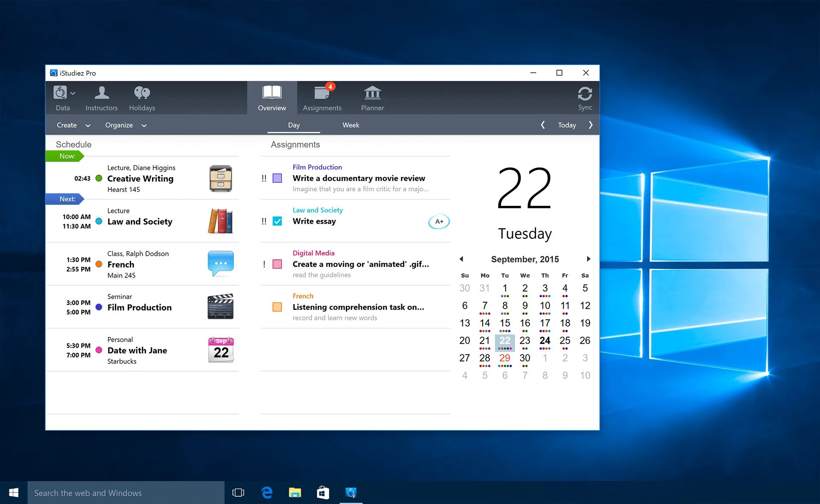This screenshot has width=820, height=504.
Task: Go to the next day arrow
Action: 591,125
